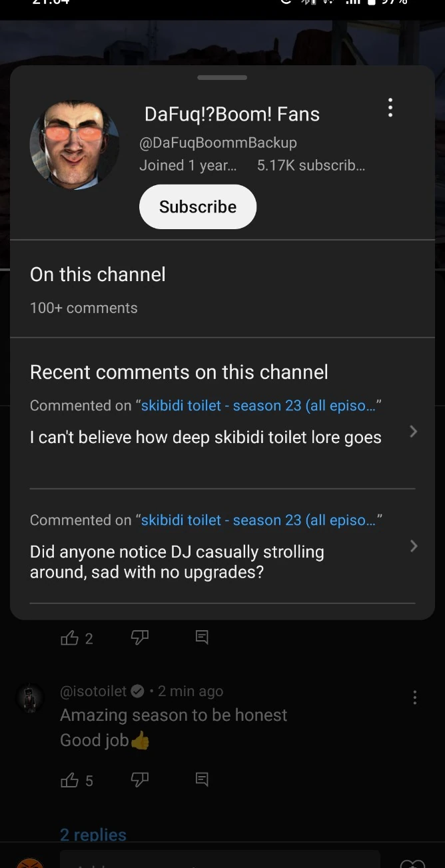445x868 pixels.
Task: Dislike the @isotoilet comment
Action: pyautogui.click(x=140, y=780)
